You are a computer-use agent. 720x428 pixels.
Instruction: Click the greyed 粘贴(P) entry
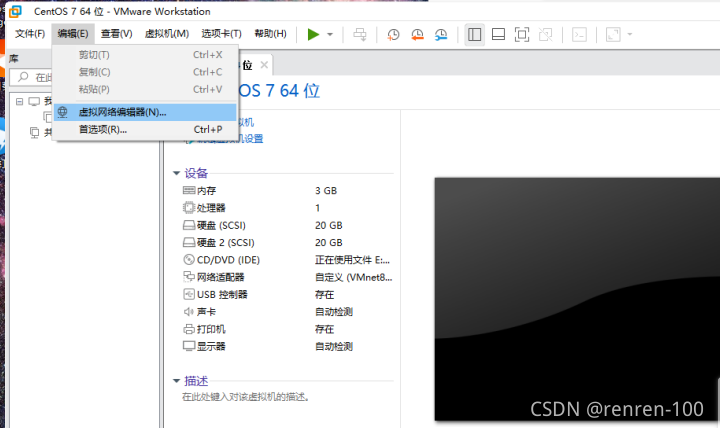coord(145,90)
